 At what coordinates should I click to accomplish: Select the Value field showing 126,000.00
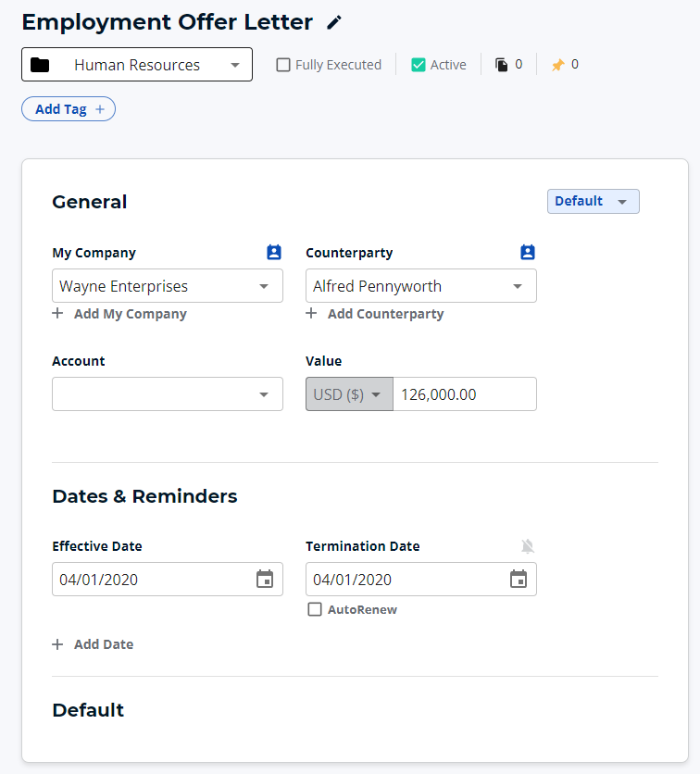click(x=465, y=393)
